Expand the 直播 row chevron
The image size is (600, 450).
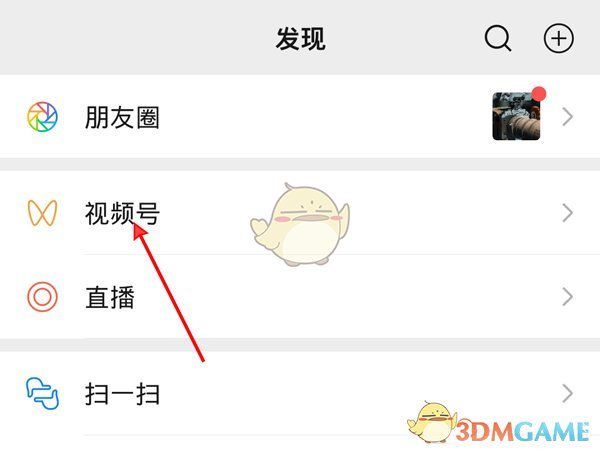(x=567, y=297)
